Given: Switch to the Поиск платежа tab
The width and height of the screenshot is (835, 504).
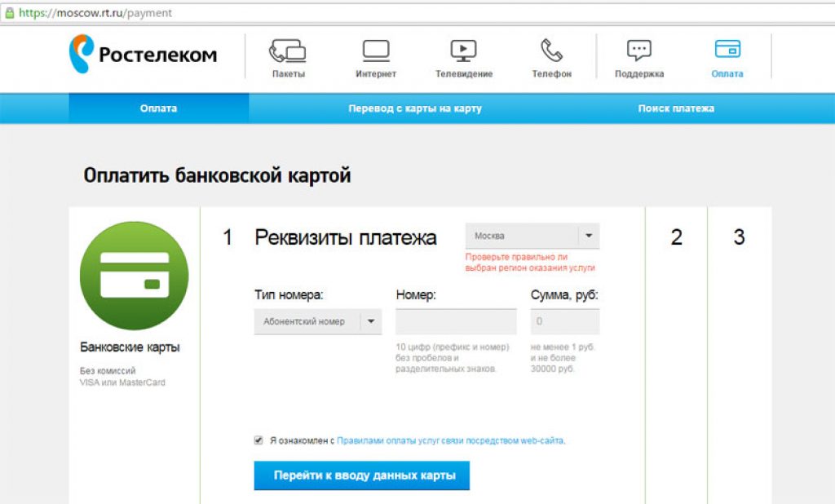Looking at the screenshot, I should tap(676, 108).
